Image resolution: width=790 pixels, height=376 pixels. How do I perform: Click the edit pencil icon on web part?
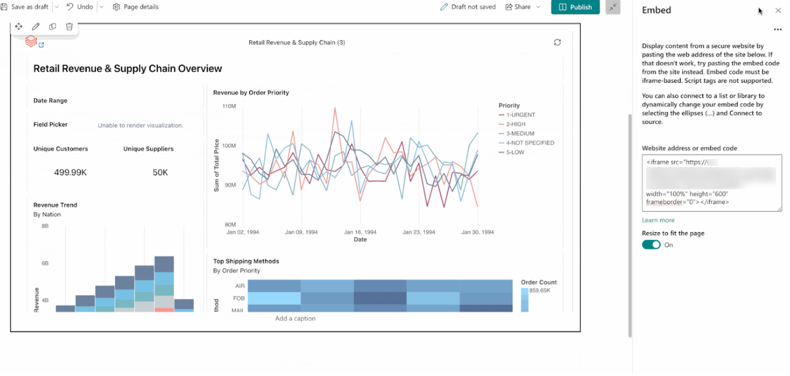[35, 26]
